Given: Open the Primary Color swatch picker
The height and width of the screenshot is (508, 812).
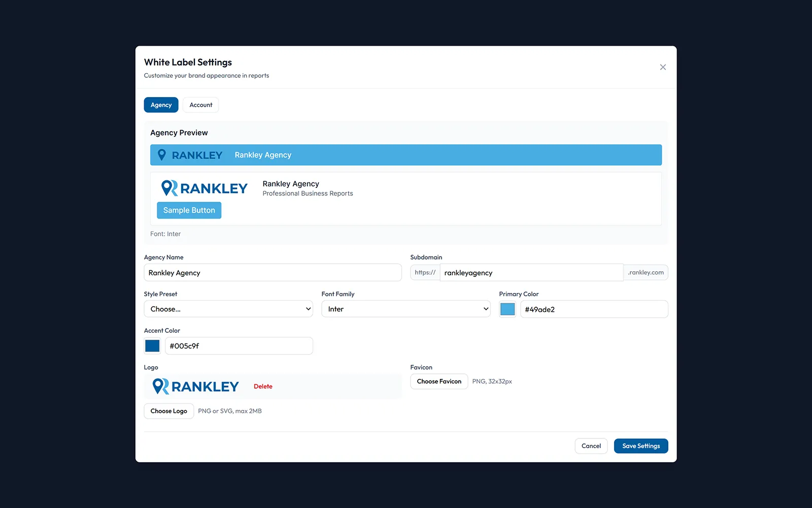Looking at the screenshot, I should [x=507, y=308].
